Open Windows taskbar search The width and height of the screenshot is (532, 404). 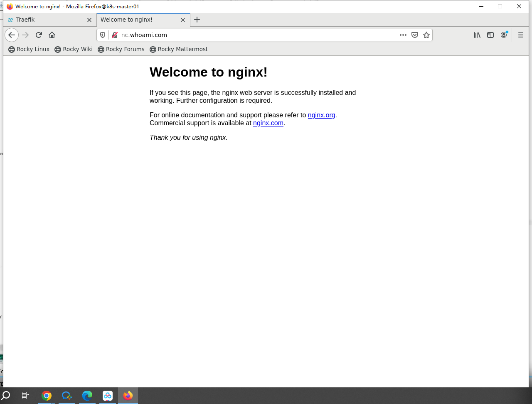pyautogui.click(x=6, y=396)
